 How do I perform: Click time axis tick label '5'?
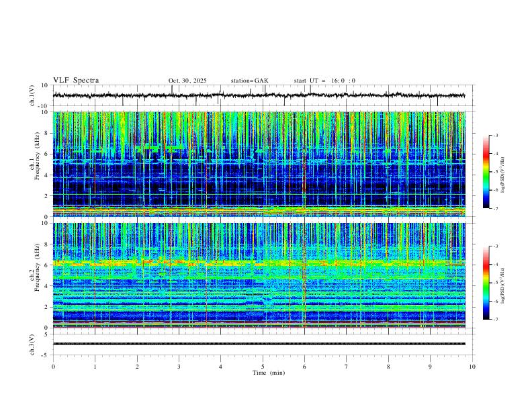click(263, 367)
